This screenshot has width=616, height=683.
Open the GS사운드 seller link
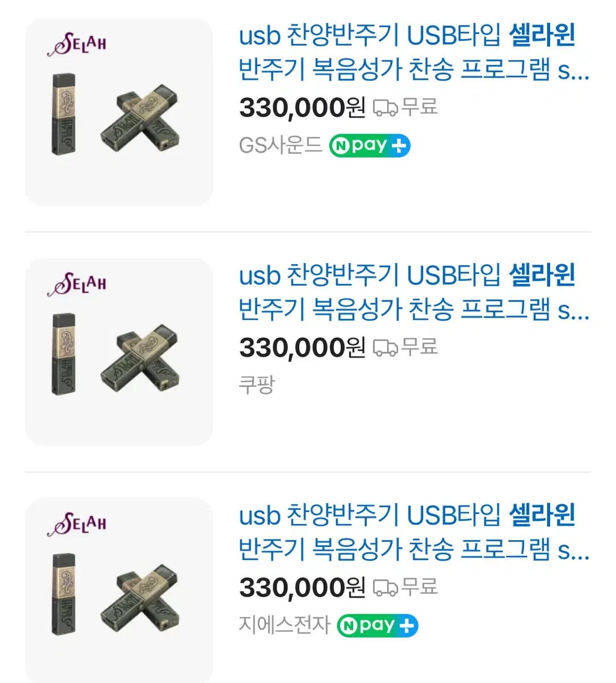280,146
